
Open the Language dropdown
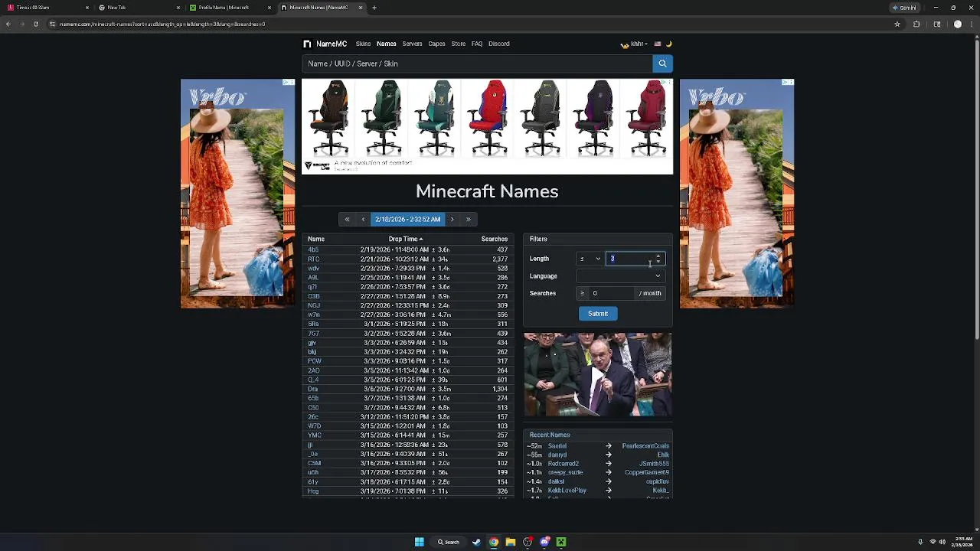tap(620, 275)
